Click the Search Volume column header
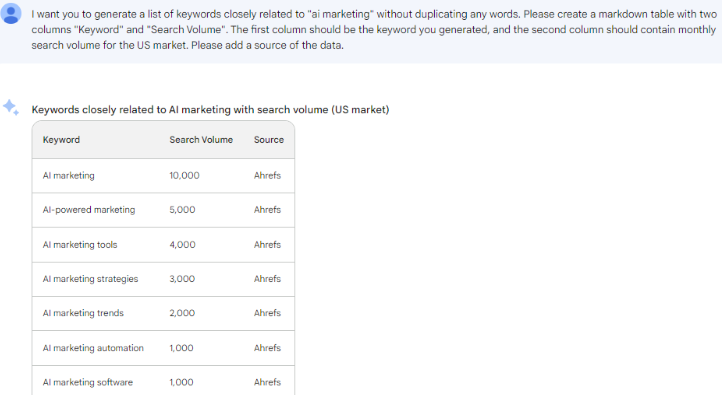 point(201,140)
